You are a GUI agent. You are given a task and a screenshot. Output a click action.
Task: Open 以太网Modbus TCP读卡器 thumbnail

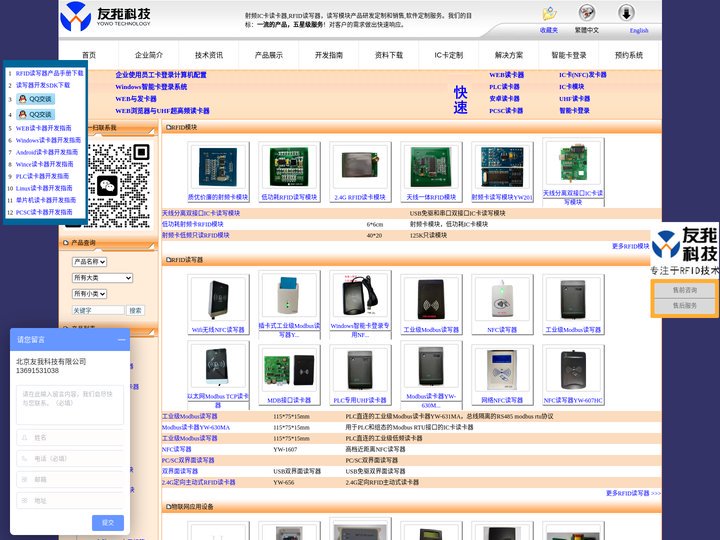[218, 366]
